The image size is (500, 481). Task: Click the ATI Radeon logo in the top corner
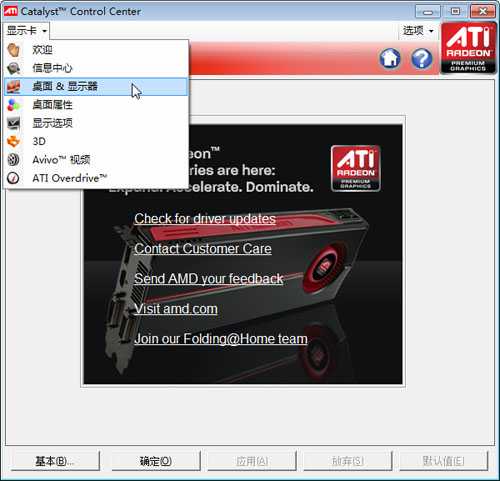tap(468, 48)
